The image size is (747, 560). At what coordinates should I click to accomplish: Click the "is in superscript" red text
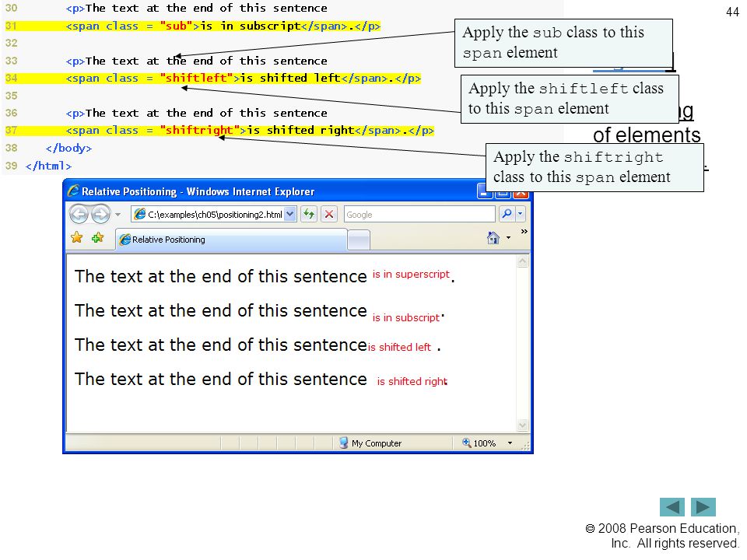(x=411, y=275)
